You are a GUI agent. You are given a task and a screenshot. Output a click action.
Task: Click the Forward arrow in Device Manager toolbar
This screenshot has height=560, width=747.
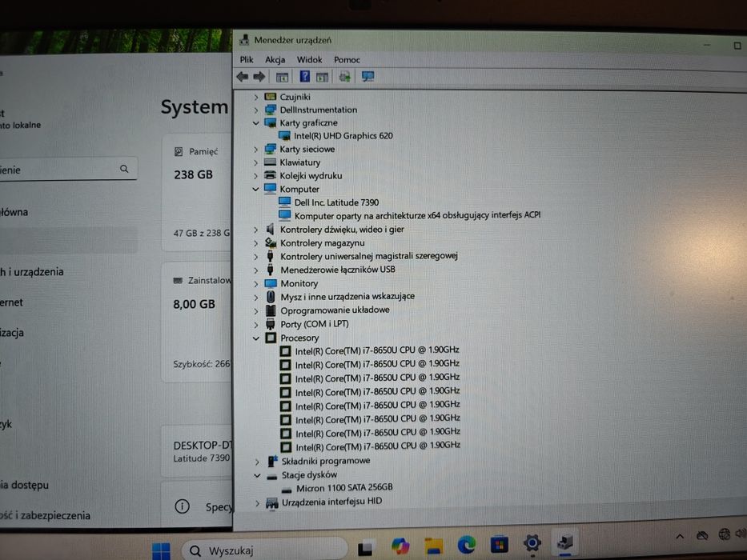[259, 77]
